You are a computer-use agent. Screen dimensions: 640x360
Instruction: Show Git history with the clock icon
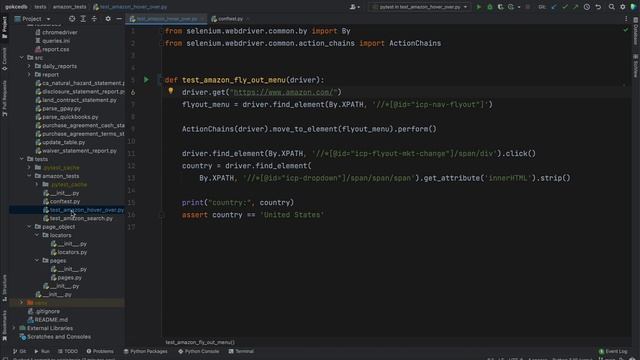(x=587, y=7)
